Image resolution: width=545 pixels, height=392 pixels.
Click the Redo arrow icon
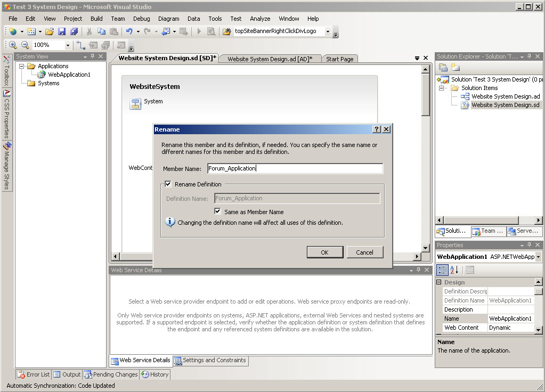pos(148,31)
